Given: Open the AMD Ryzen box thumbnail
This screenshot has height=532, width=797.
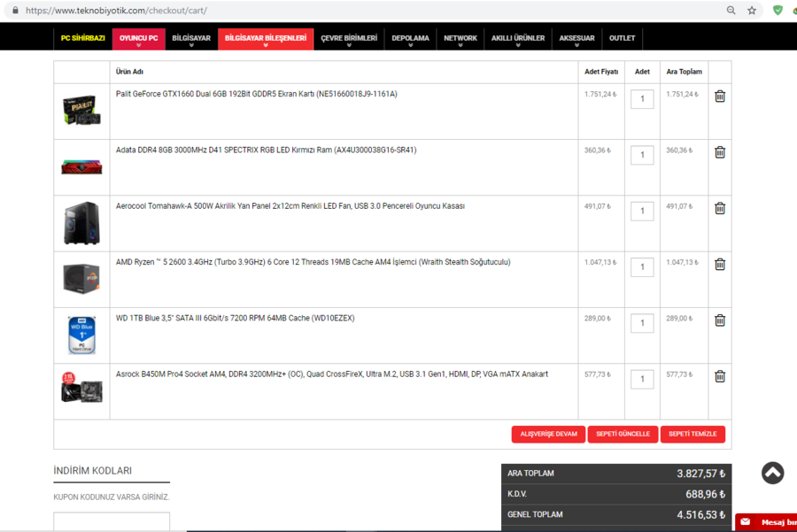Looking at the screenshot, I should 81,279.
